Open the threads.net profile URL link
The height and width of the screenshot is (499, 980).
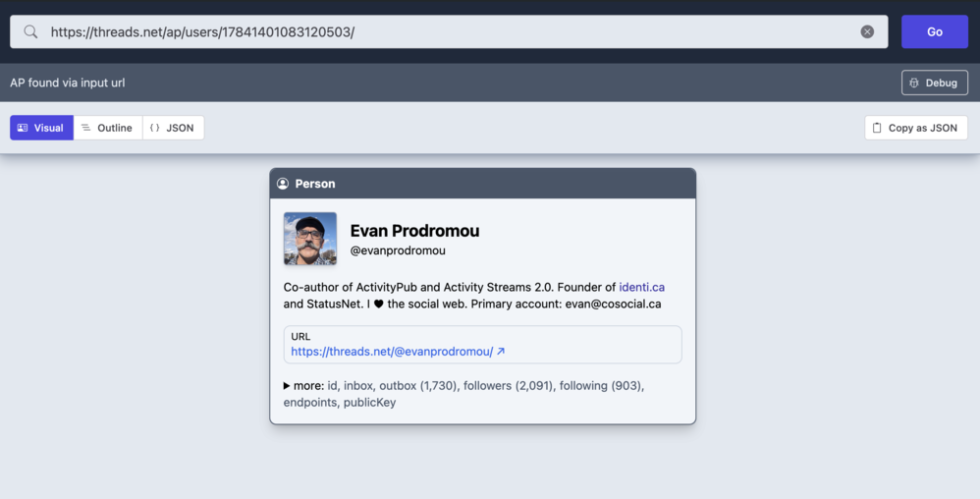click(x=392, y=351)
